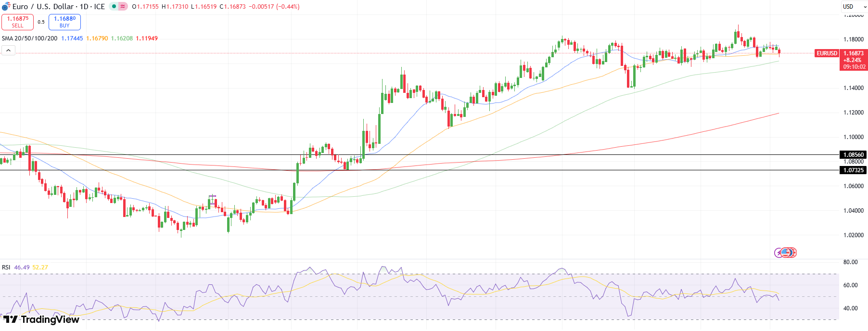
Task: Click the 0.5 spread value
Action: coord(41,22)
